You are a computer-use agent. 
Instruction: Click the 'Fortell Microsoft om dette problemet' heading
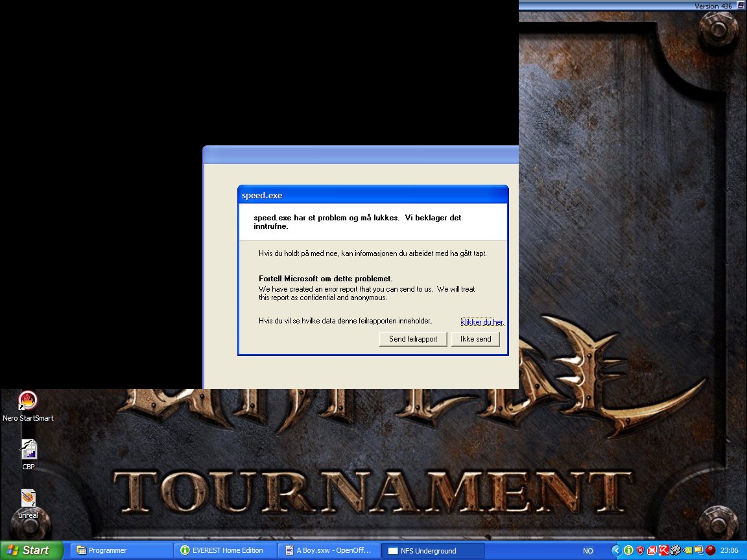click(326, 279)
